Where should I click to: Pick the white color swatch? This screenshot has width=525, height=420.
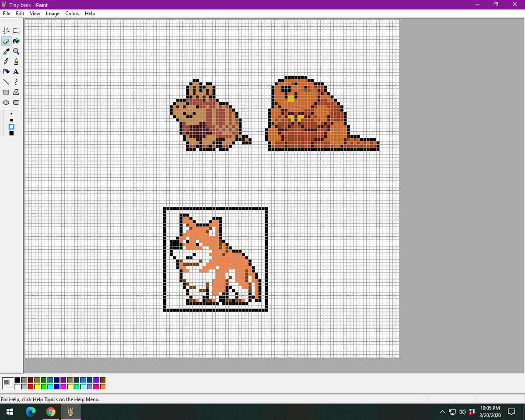17,387
